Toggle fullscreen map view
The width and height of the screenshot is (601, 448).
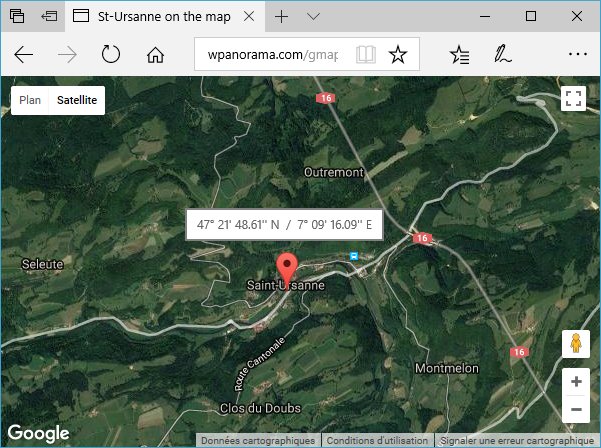[573, 98]
